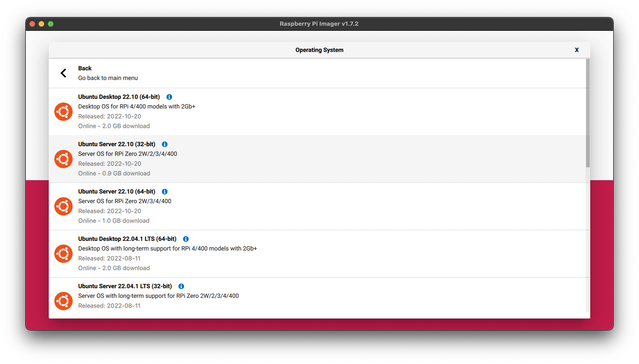The width and height of the screenshot is (639, 364).
Task: Open info icon for Ubuntu Desktop 22.10 (64-bit)
Action: pyautogui.click(x=169, y=97)
